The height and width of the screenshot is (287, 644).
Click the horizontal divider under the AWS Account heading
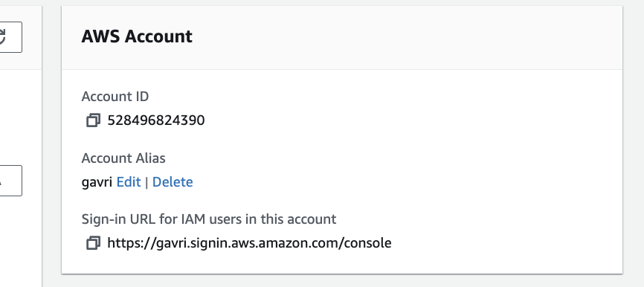342,69
